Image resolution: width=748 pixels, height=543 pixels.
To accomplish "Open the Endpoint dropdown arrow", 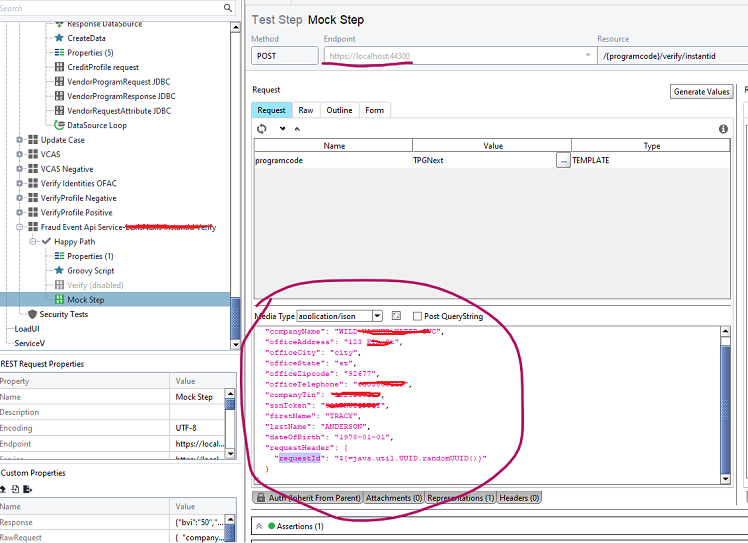I will click(588, 55).
